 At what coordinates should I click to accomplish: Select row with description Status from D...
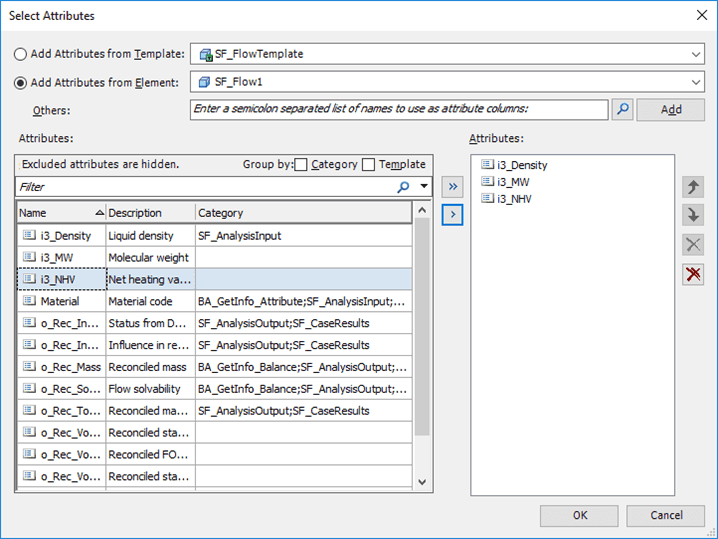point(215,323)
